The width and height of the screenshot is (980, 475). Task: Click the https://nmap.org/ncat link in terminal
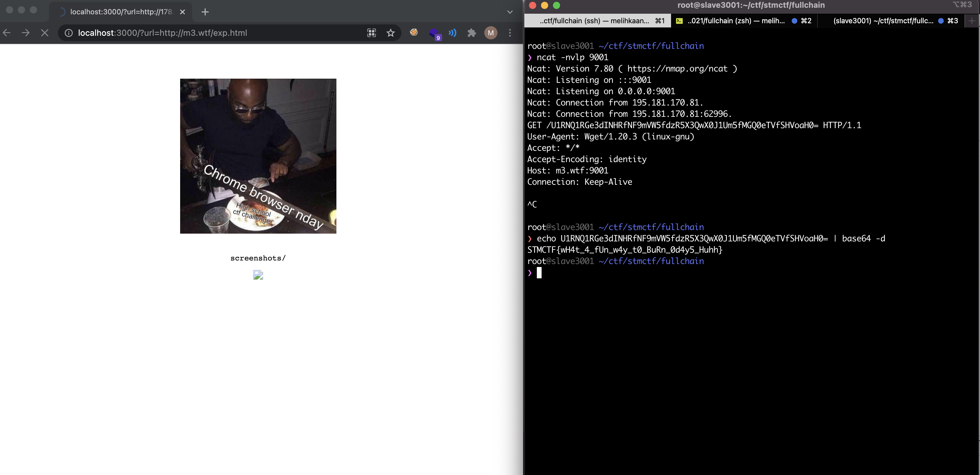pos(677,69)
